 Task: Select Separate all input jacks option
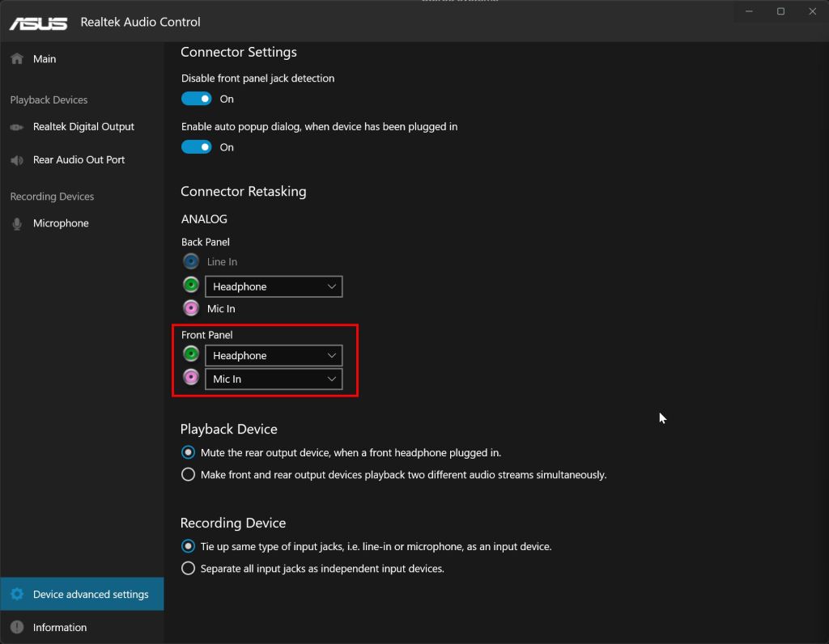[x=188, y=568]
